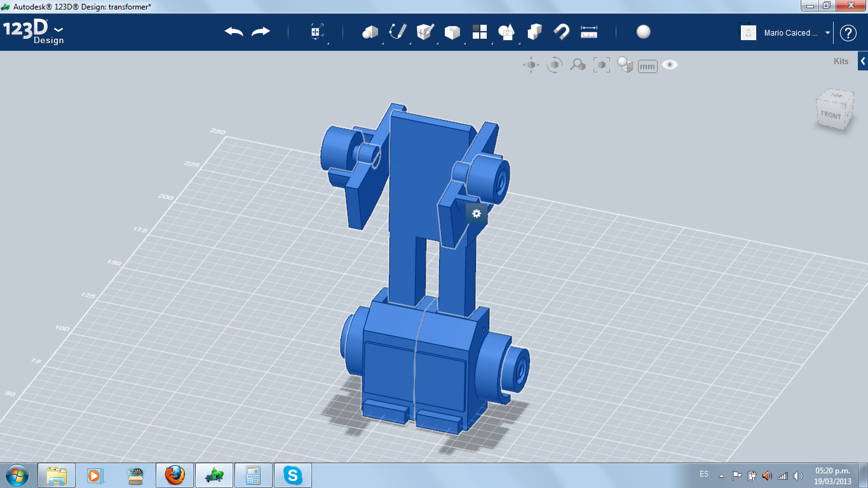The image size is (868, 488).
Task: Select the Pan view tool
Action: (x=531, y=65)
